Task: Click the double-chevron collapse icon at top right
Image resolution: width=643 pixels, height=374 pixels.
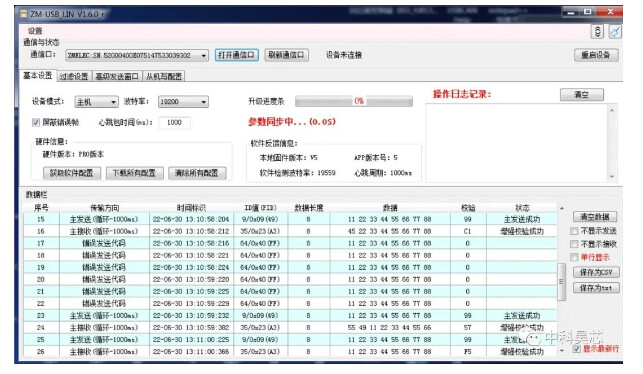Action: pos(597,32)
